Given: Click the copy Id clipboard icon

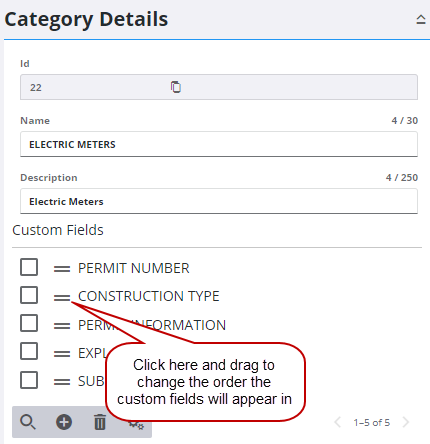Looking at the screenshot, I should coord(176,87).
